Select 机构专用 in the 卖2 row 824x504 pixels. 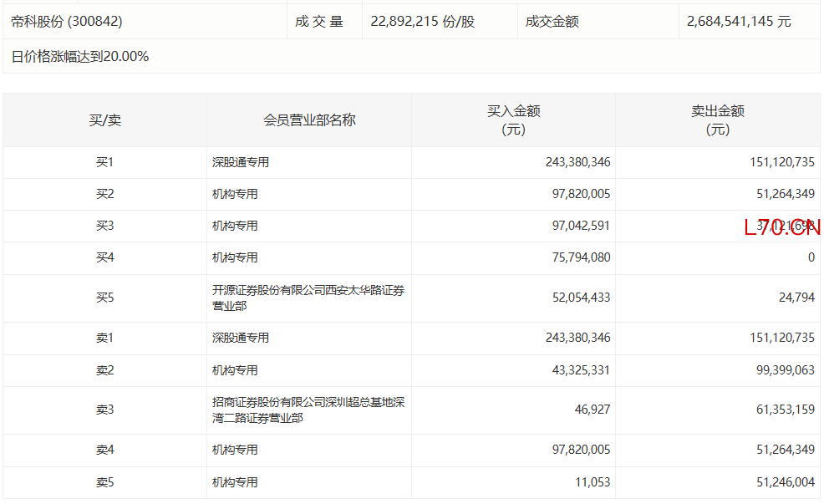235,370
